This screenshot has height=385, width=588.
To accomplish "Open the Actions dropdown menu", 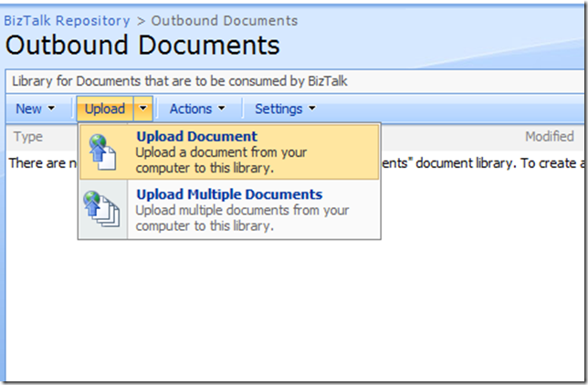I will click(x=197, y=109).
